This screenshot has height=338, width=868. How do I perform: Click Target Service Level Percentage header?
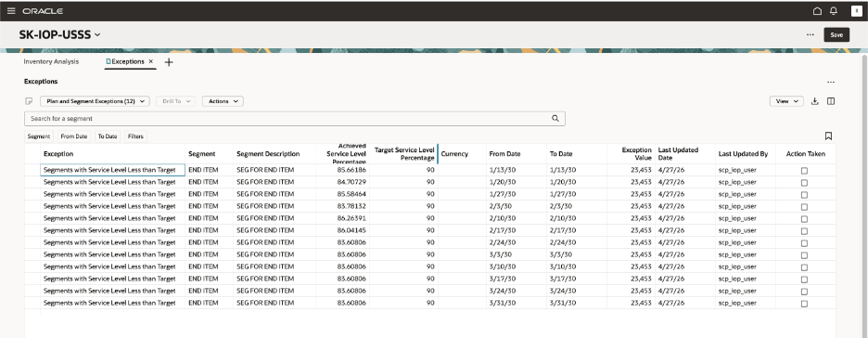(403, 154)
